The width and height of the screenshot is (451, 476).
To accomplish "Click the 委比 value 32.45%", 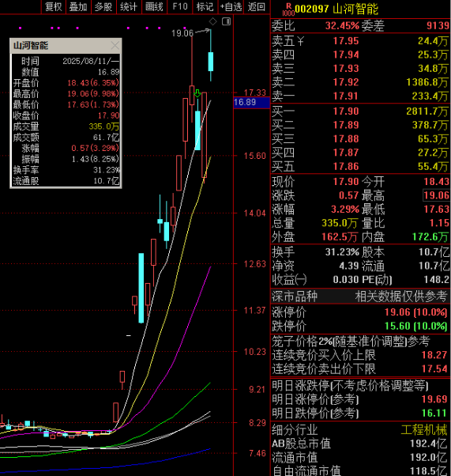I will point(342,26).
